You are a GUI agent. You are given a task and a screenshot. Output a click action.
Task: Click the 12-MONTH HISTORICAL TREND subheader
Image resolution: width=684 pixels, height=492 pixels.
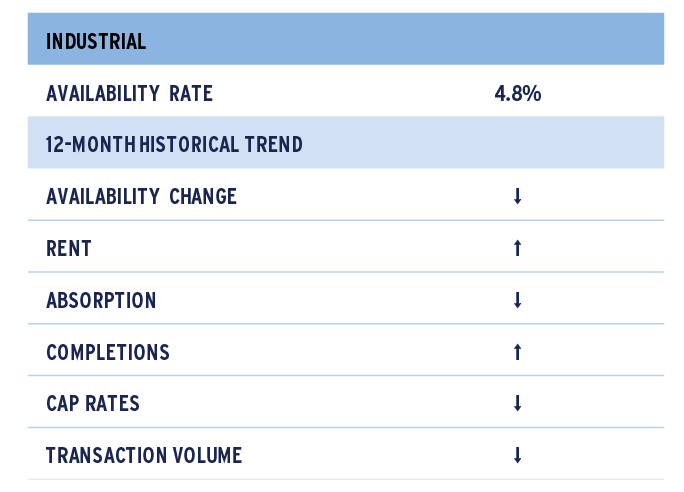[174, 144]
